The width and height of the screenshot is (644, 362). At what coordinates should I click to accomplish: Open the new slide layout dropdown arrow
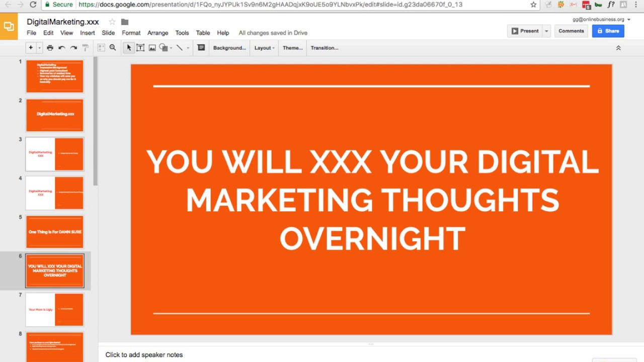point(39,48)
